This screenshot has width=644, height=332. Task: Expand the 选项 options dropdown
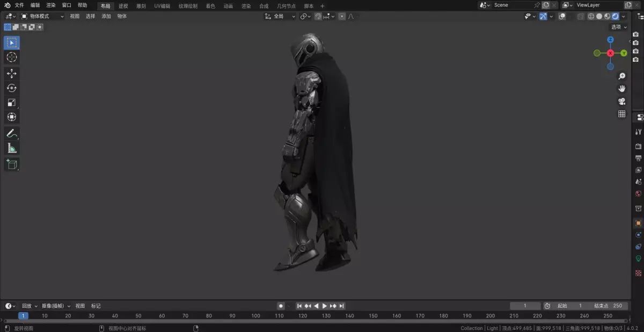coord(619,27)
